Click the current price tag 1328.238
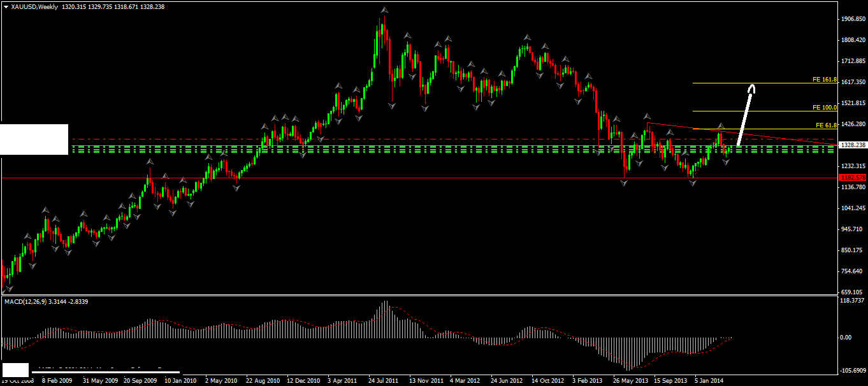The width and height of the screenshot is (868, 386). point(853,145)
